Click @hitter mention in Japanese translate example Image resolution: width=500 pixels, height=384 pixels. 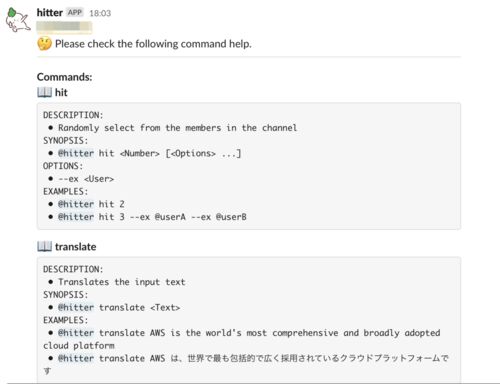[76, 358]
